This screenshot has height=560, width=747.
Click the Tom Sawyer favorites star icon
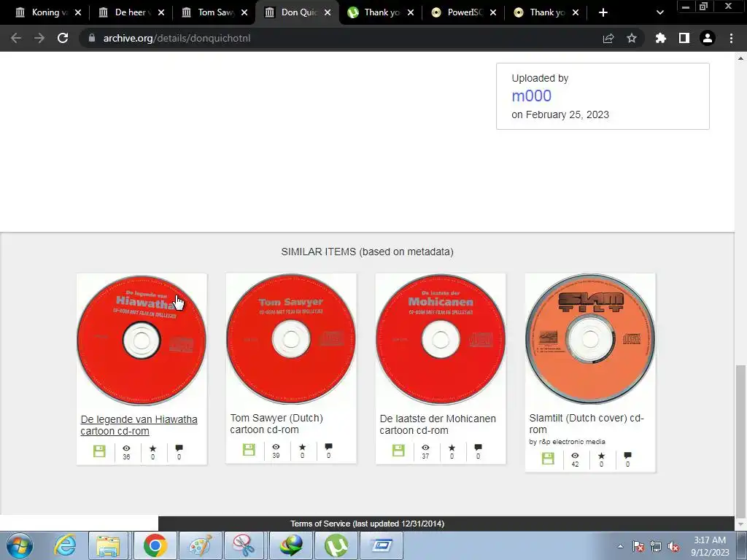302,447
